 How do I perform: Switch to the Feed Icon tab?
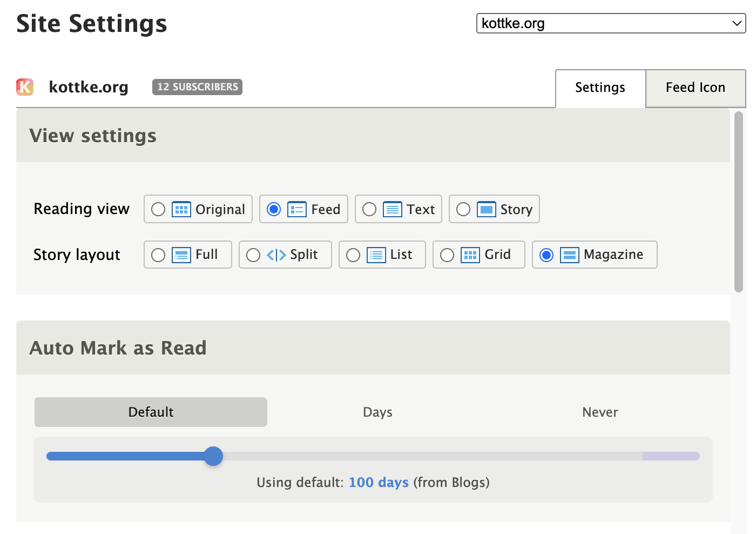click(695, 88)
